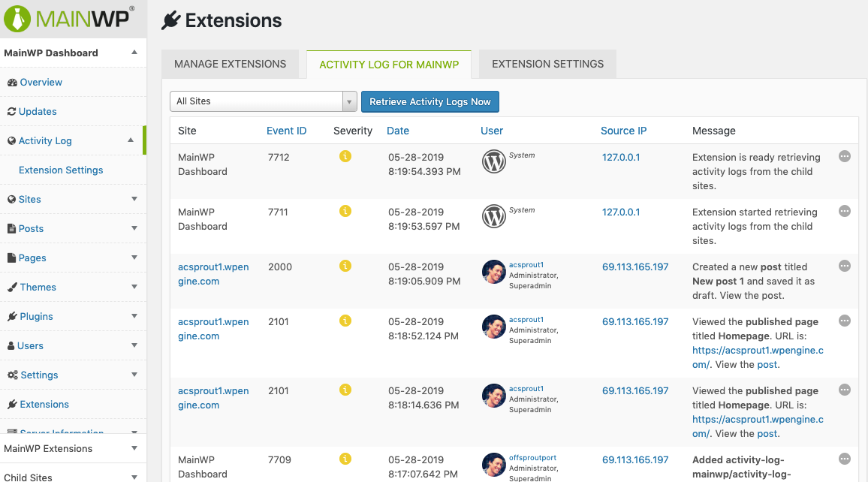Expand the Themes menu arrow
The width and height of the screenshot is (868, 482).
[x=134, y=287]
